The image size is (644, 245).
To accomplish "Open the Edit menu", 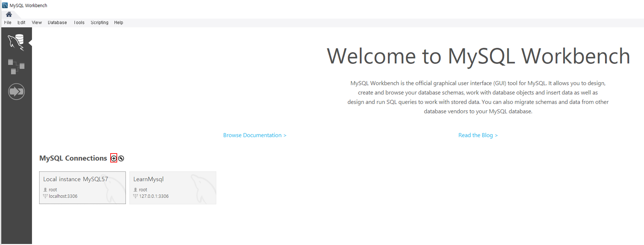I will (x=21, y=22).
